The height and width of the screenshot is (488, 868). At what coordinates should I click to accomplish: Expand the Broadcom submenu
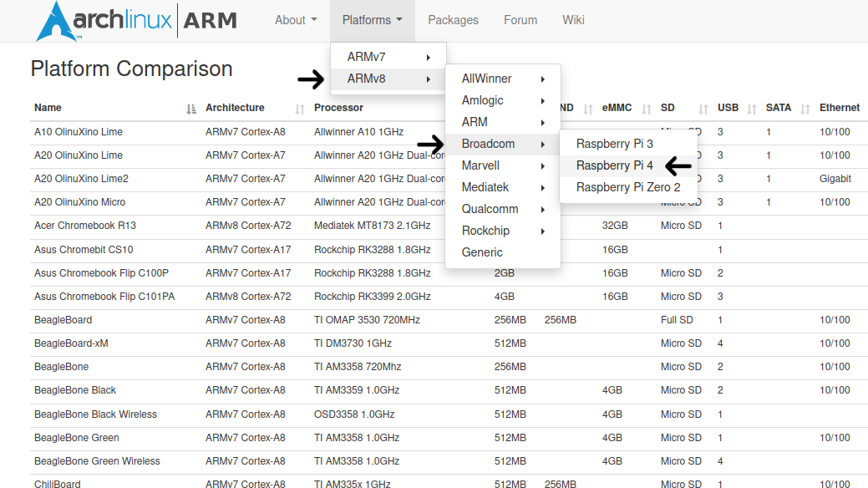(x=503, y=144)
